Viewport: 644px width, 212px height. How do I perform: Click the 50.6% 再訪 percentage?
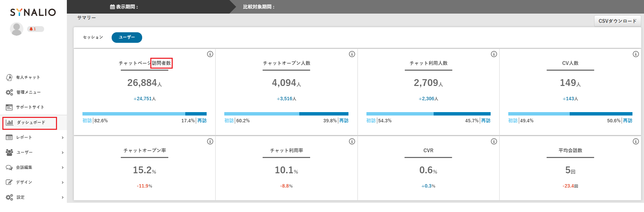[x=614, y=121]
